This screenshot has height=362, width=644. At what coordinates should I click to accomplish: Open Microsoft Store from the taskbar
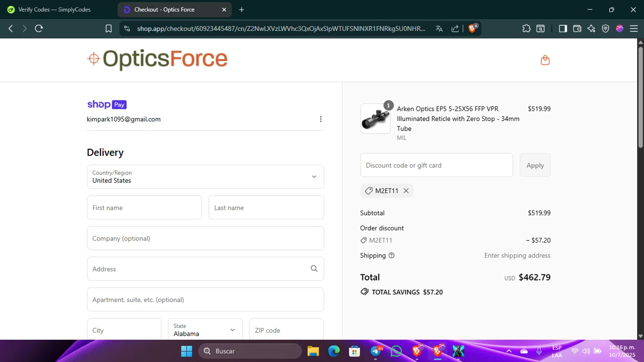point(354,351)
